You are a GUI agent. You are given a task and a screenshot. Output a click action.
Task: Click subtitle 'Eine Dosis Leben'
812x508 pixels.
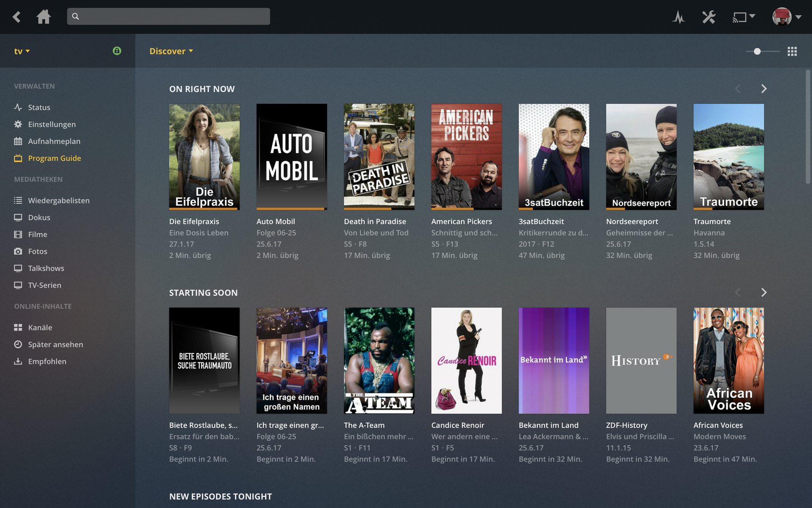click(x=198, y=233)
